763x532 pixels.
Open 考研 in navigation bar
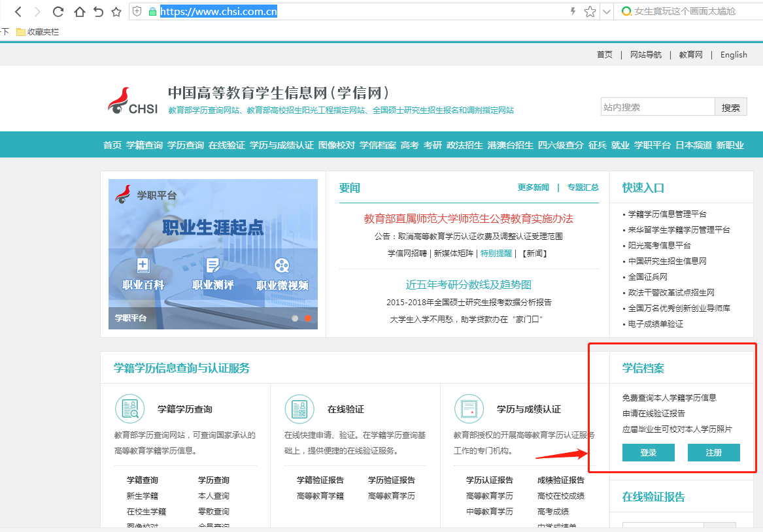[432, 145]
